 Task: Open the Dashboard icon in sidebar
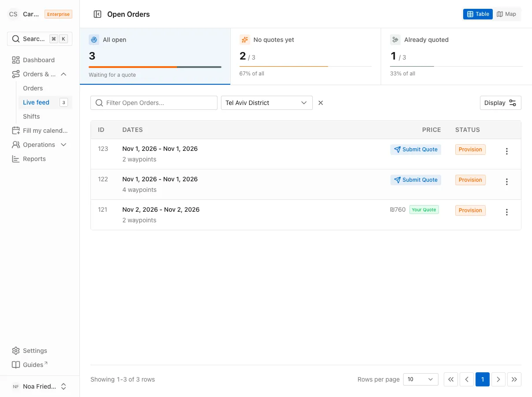point(16,60)
